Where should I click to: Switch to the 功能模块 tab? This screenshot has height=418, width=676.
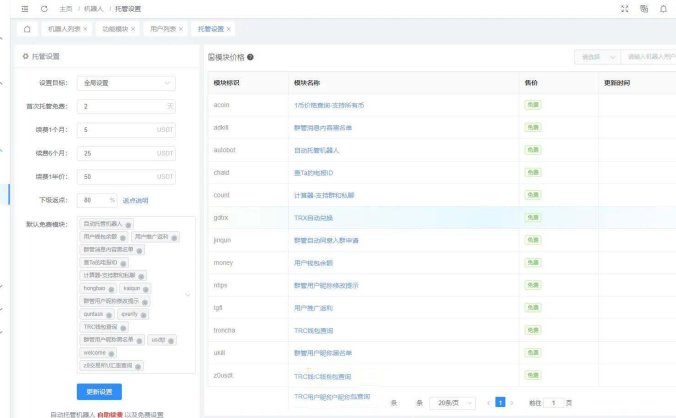coord(115,29)
